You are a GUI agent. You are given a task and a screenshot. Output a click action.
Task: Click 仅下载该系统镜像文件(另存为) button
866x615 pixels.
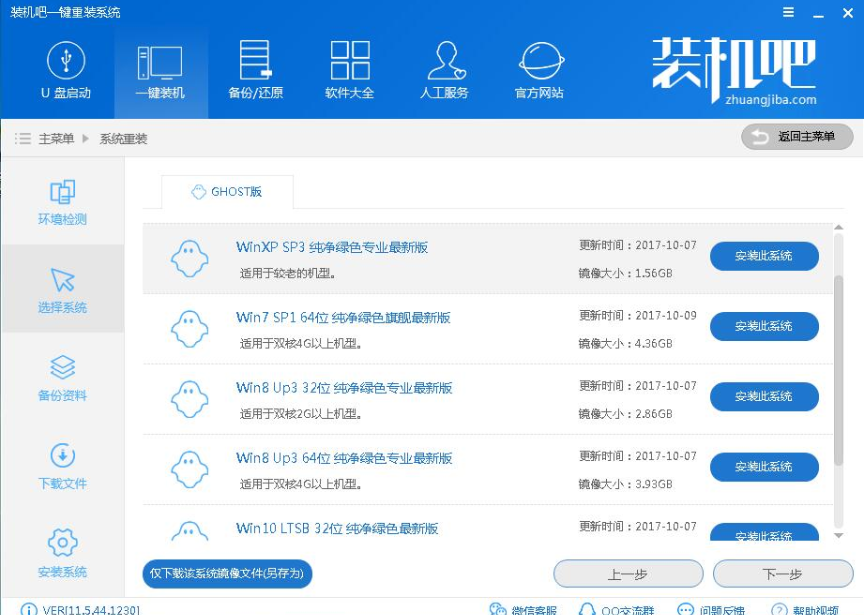[227, 574]
